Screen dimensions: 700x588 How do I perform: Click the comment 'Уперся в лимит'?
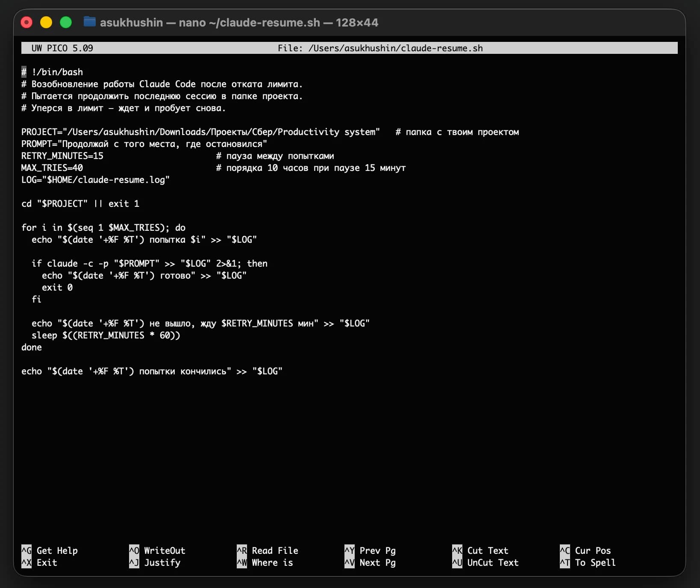point(124,108)
